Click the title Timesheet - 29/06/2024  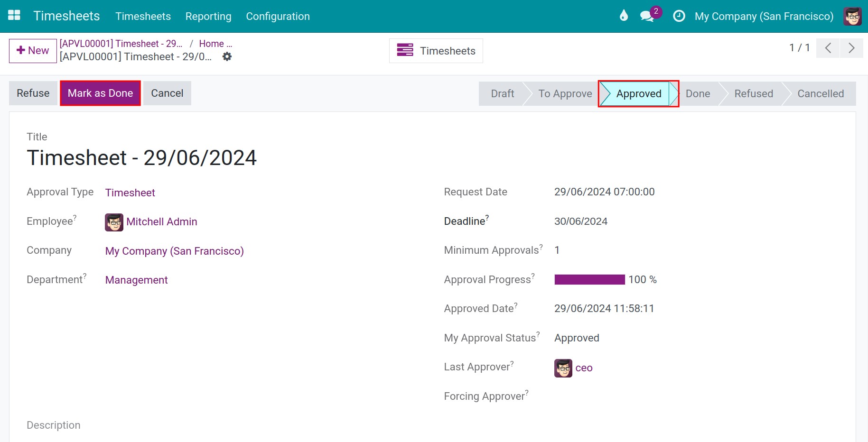141,157
